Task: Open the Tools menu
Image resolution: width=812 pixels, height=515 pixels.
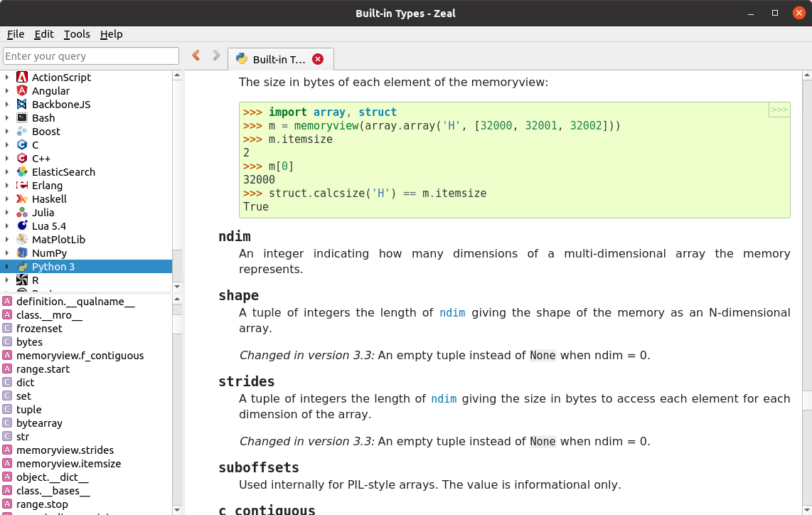Action: tap(77, 34)
